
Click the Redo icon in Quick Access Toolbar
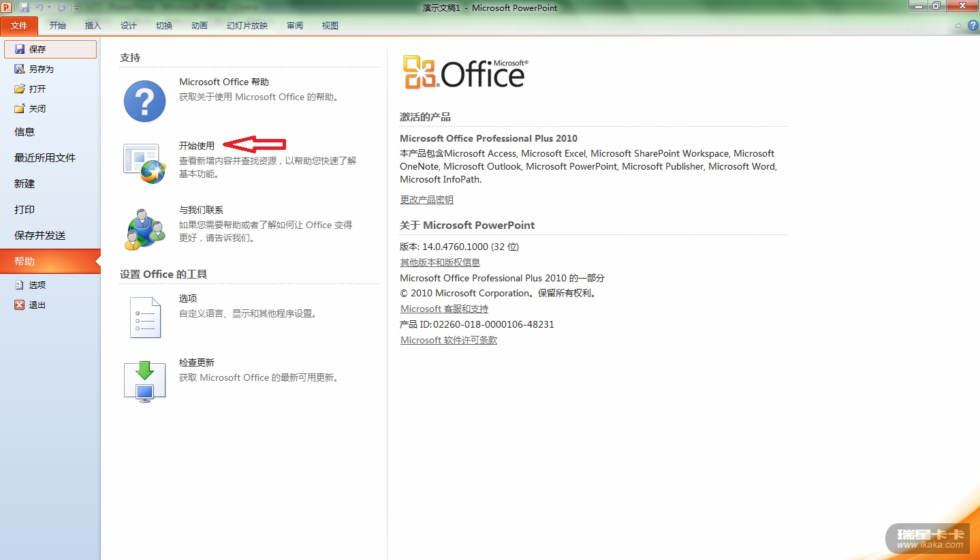pos(61,7)
